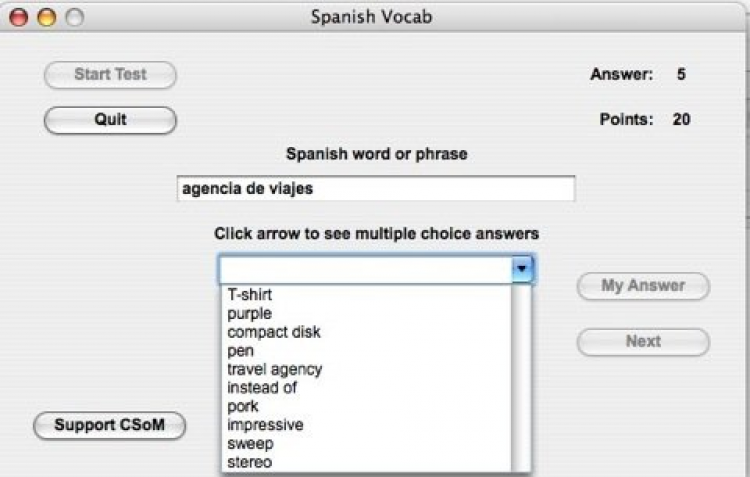Submit with the My Answer button
This screenshot has height=477, width=750.
643,286
